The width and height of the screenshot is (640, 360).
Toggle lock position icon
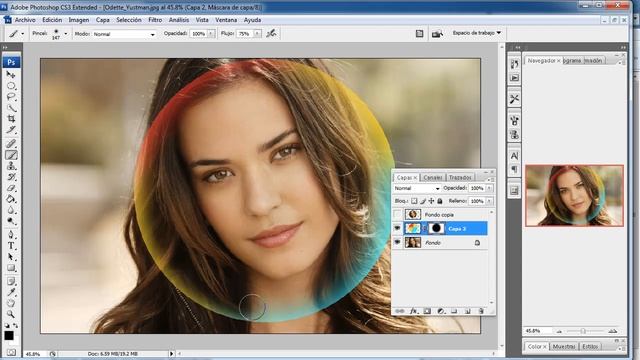coord(431,201)
